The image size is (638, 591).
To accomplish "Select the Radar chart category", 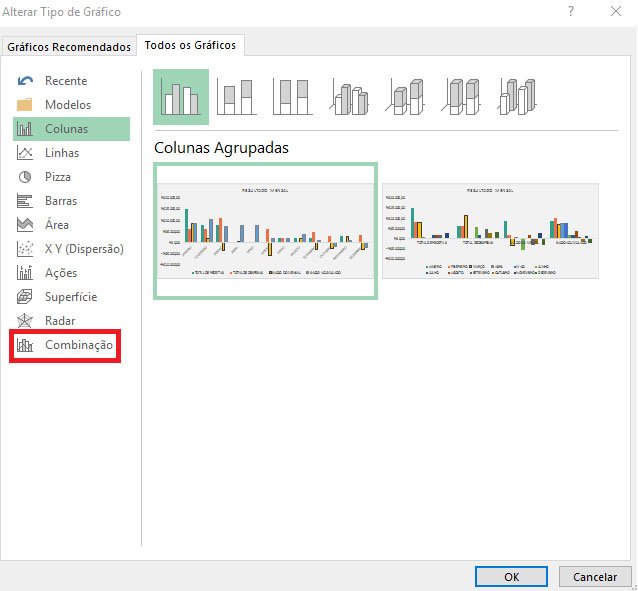I will point(59,321).
